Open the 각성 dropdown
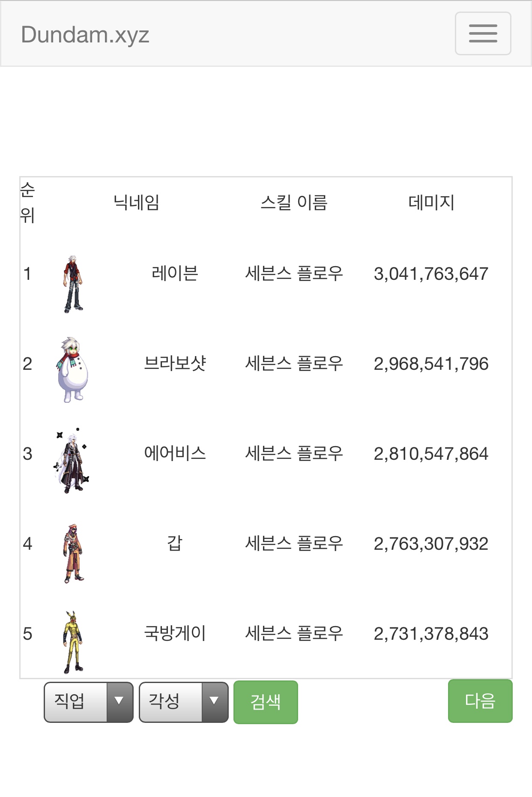 point(184,702)
